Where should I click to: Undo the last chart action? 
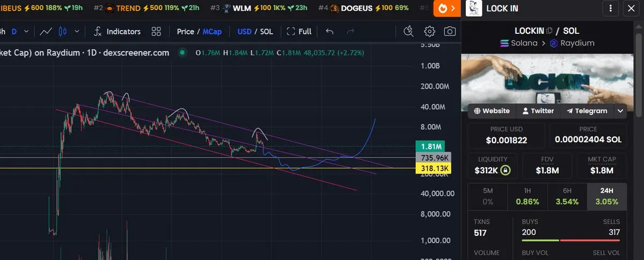point(330,31)
